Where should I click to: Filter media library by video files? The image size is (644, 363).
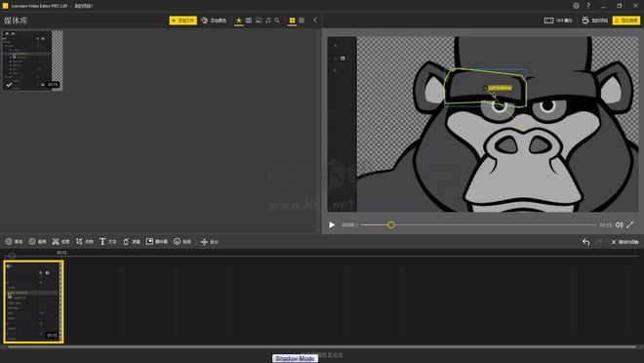249,20
